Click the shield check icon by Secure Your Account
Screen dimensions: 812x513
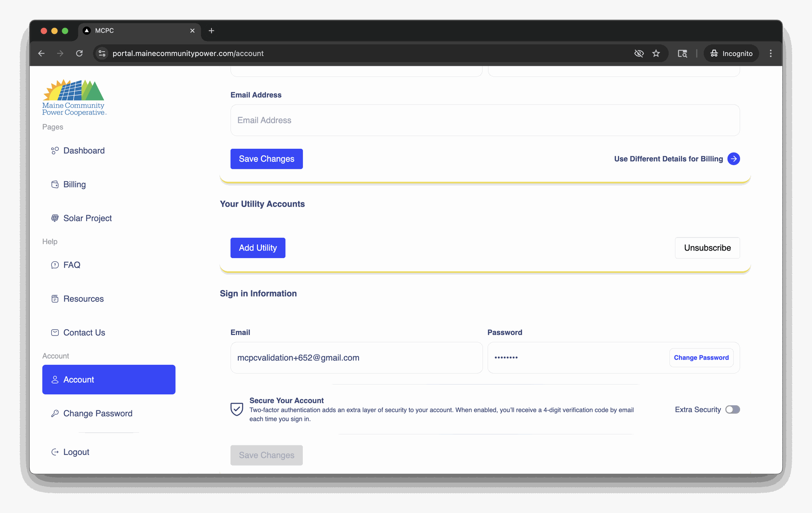tap(237, 409)
